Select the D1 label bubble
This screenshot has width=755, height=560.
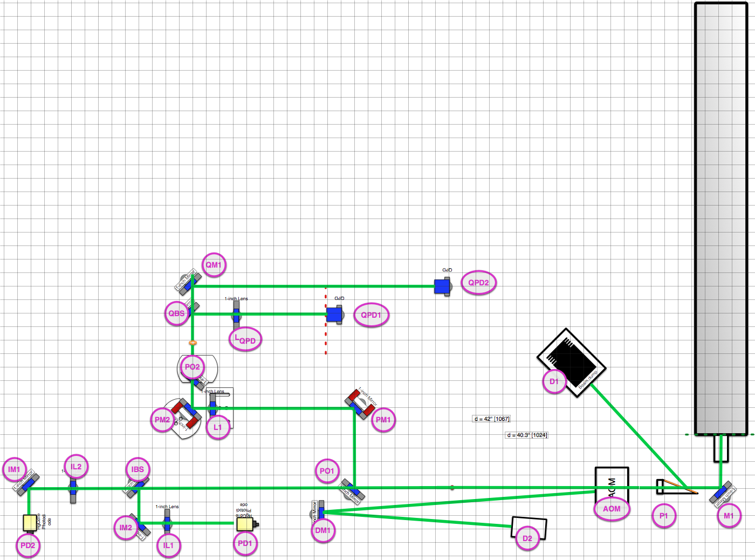click(x=554, y=381)
